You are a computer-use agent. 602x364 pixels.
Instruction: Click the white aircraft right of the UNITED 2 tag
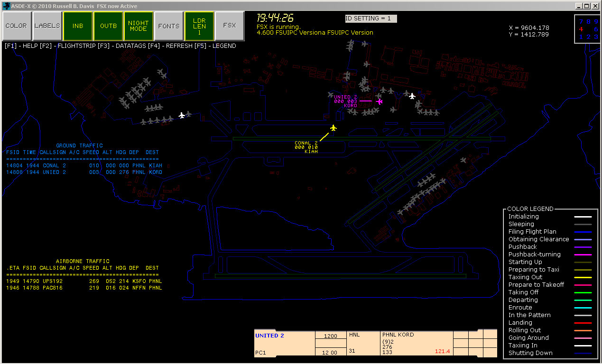click(412, 96)
